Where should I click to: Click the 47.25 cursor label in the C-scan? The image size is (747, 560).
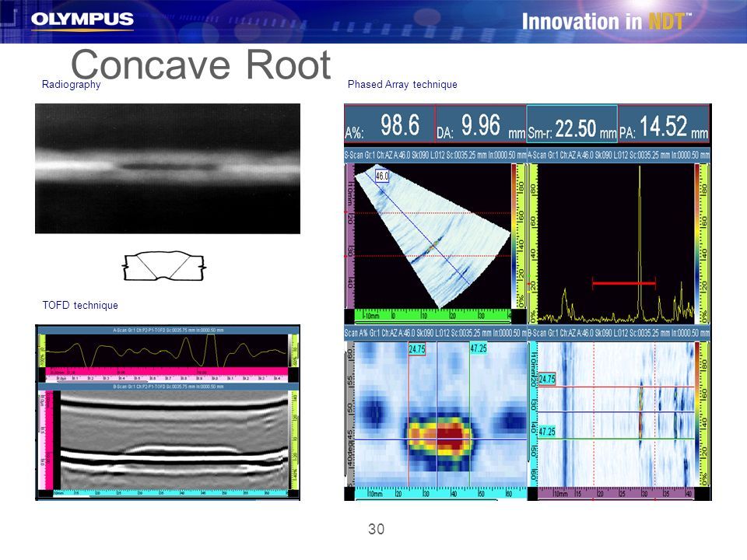pos(479,348)
